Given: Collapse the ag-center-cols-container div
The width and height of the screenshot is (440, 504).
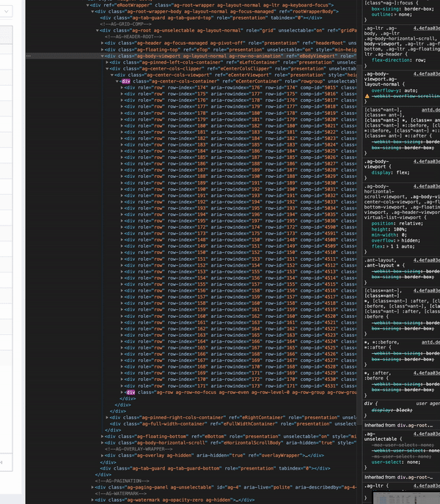Looking at the screenshot, I should tap(117, 81).
